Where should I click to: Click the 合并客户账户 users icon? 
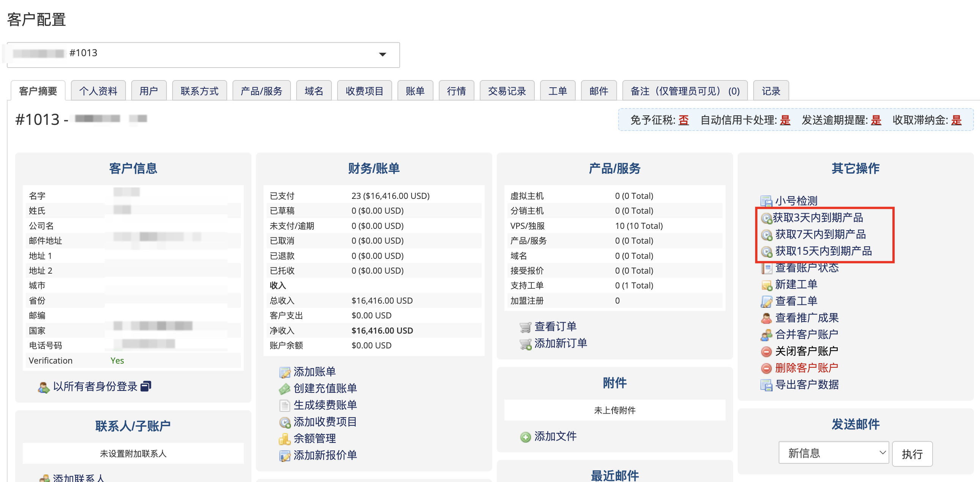[x=766, y=335]
